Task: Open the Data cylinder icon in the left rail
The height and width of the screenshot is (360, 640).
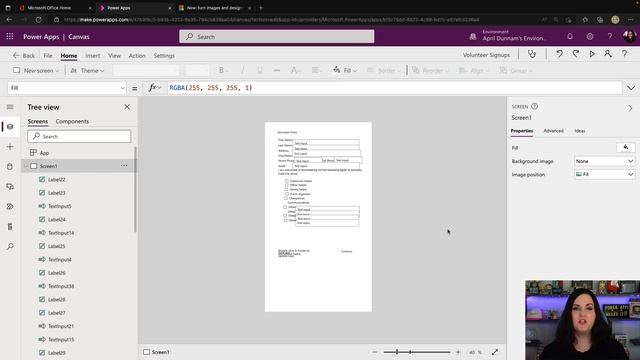Action: coord(10,167)
